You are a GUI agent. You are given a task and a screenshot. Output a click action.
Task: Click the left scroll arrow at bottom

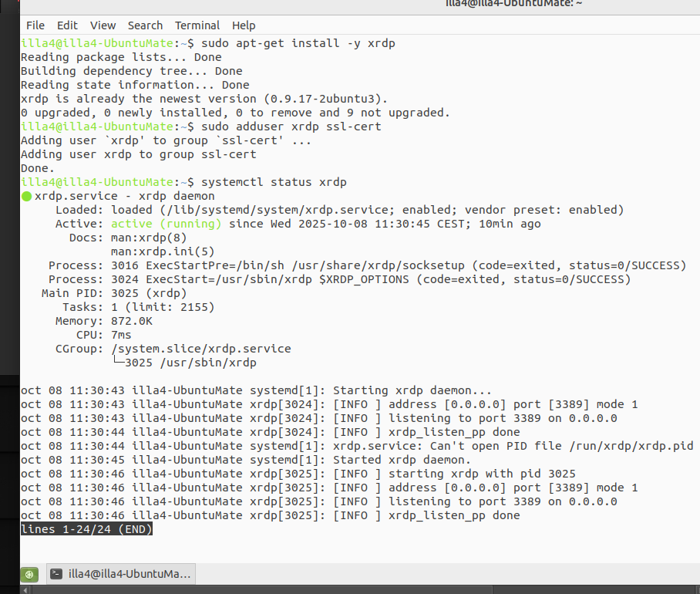point(25,590)
